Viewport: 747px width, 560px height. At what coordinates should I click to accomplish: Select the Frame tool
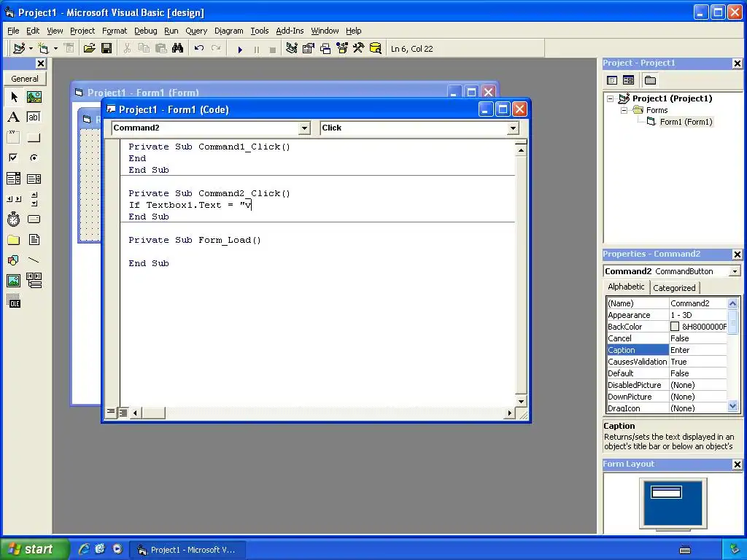click(x=14, y=138)
